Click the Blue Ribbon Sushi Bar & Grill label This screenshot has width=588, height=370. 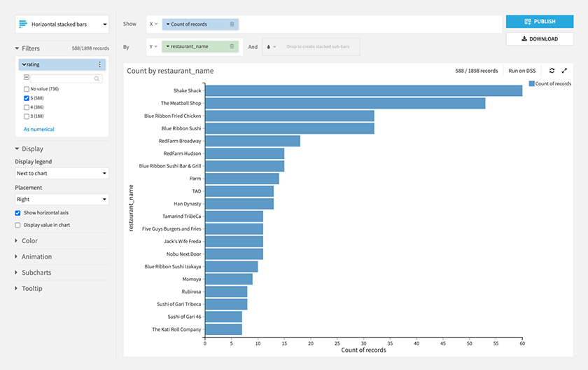click(x=170, y=166)
